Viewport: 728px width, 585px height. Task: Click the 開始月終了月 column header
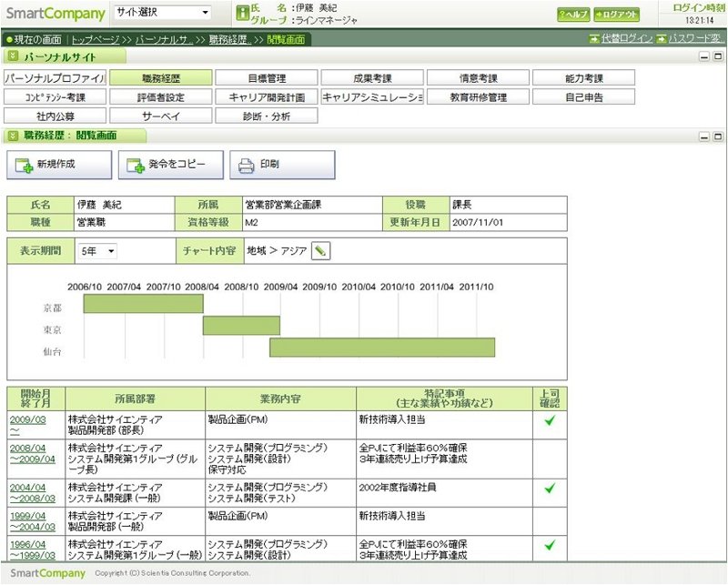pos(36,398)
